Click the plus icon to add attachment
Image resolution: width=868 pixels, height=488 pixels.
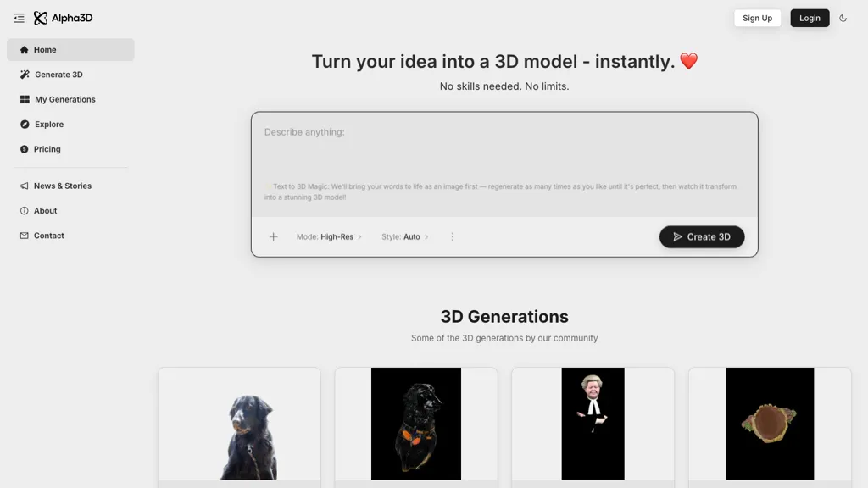[x=273, y=237]
